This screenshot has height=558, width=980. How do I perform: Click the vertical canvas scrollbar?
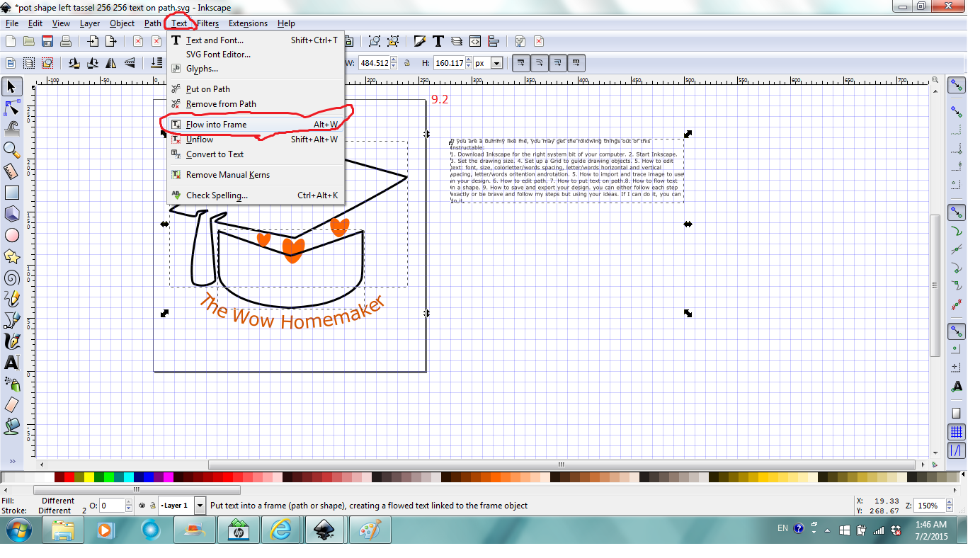tap(935, 285)
